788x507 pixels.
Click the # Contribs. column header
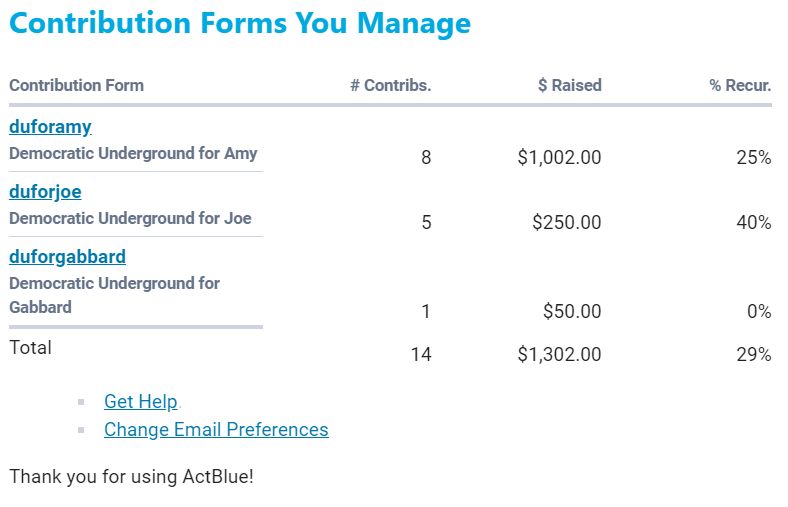(390, 86)
